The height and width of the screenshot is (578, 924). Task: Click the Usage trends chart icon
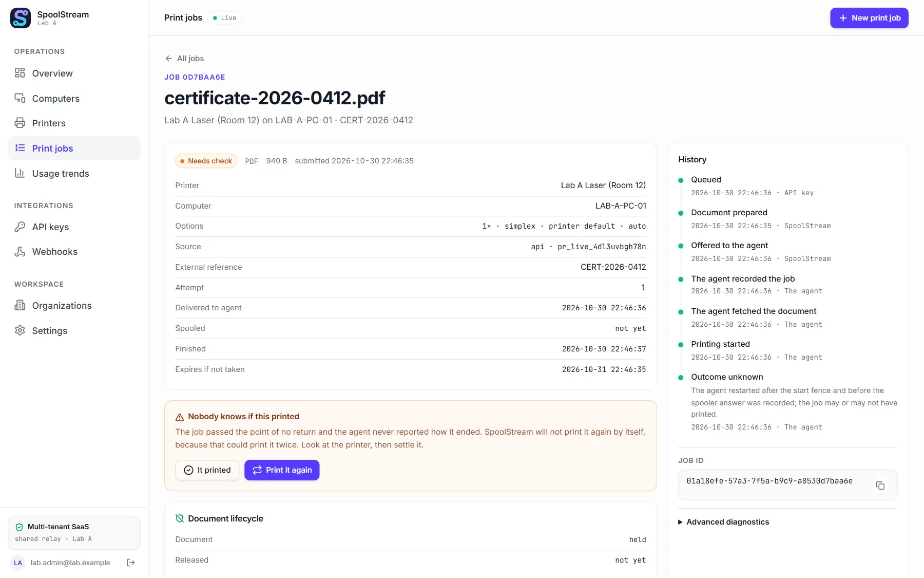coord(20,173)
